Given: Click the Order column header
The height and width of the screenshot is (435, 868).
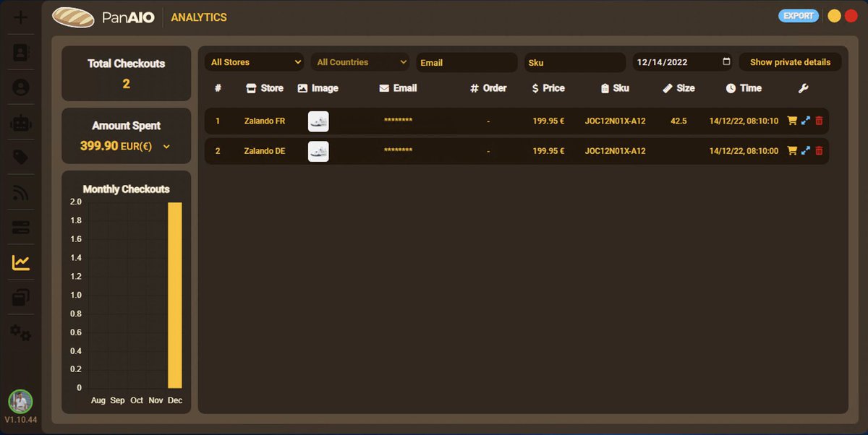Looking at the screenshot, I should click(x=488, y=88).
